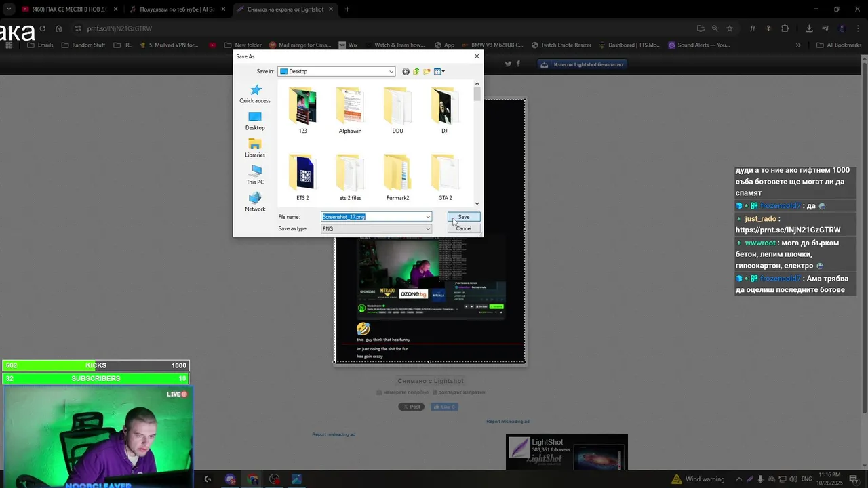
Task: Open the prnt.sc link in chat
Action: click(x=788, y=230)
